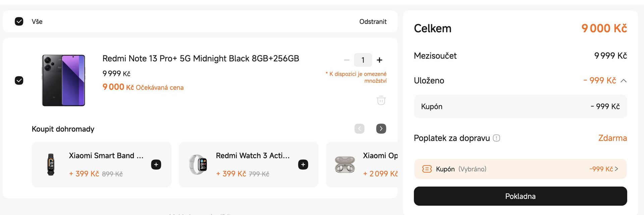The image size is (644, 215).
Task: Toggle the Vše select-all checkbox
Action: pos(19,21)
